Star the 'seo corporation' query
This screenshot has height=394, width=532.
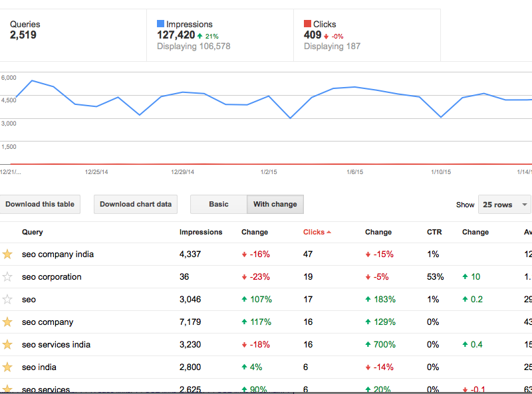(8, 276)
